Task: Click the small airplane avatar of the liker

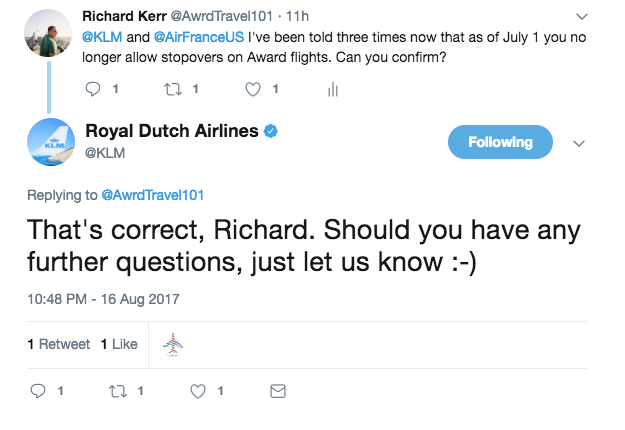Action: coord(173,345)
